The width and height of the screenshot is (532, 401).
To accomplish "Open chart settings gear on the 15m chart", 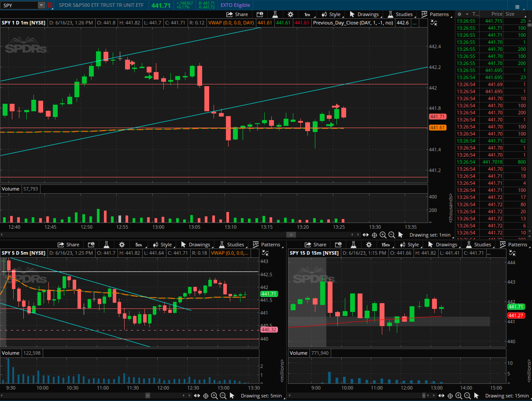I will (x=369, y=245).
